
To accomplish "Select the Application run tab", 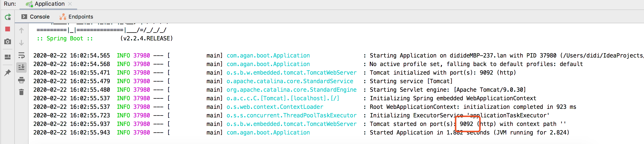I will [45, 4].
